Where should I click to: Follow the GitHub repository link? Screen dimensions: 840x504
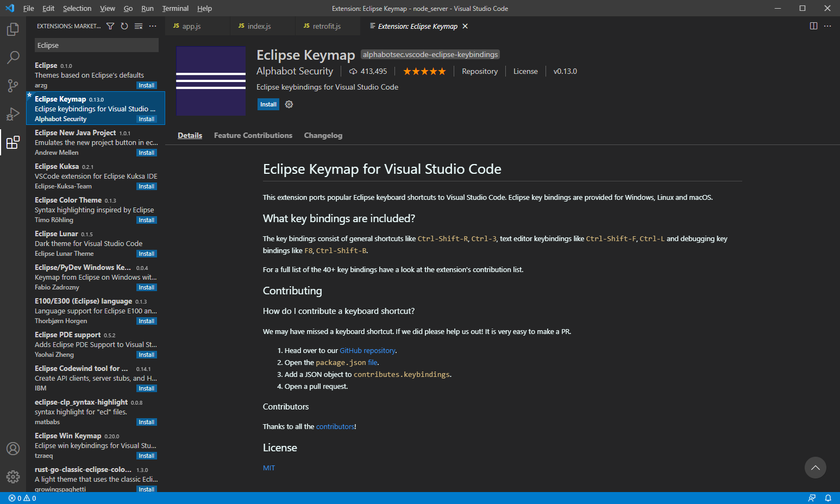click(367, 351)
